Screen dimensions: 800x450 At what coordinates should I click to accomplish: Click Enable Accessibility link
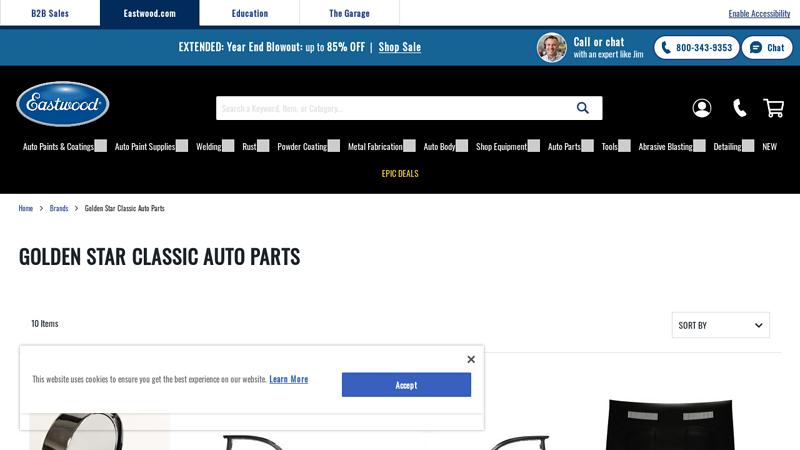tap(759, 14)
